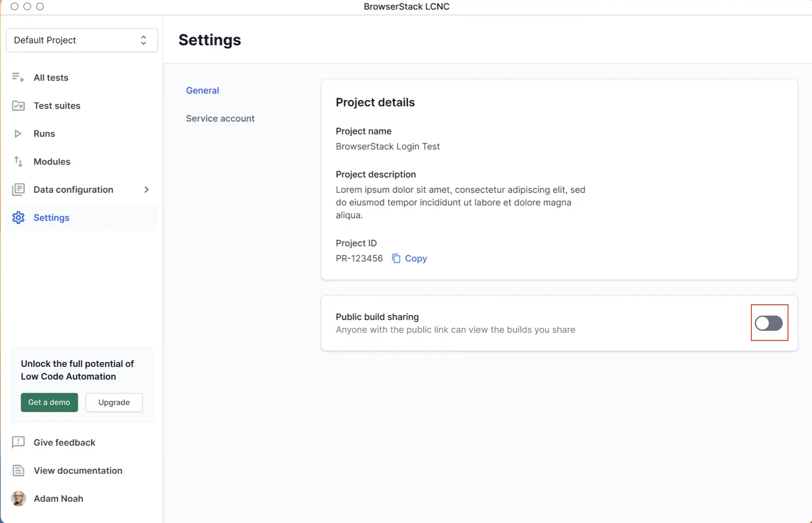
Task: Click the Modules arrows icon
Action: click(x=18, y=162)
